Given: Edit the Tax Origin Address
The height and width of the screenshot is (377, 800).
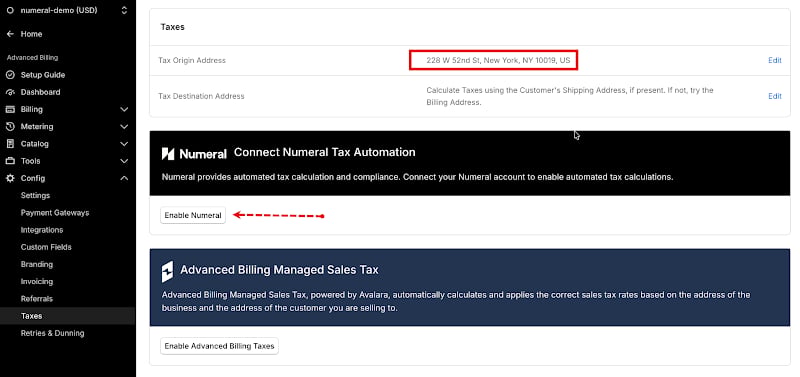Looking at the screenshot, I should [x=774, y=60].
